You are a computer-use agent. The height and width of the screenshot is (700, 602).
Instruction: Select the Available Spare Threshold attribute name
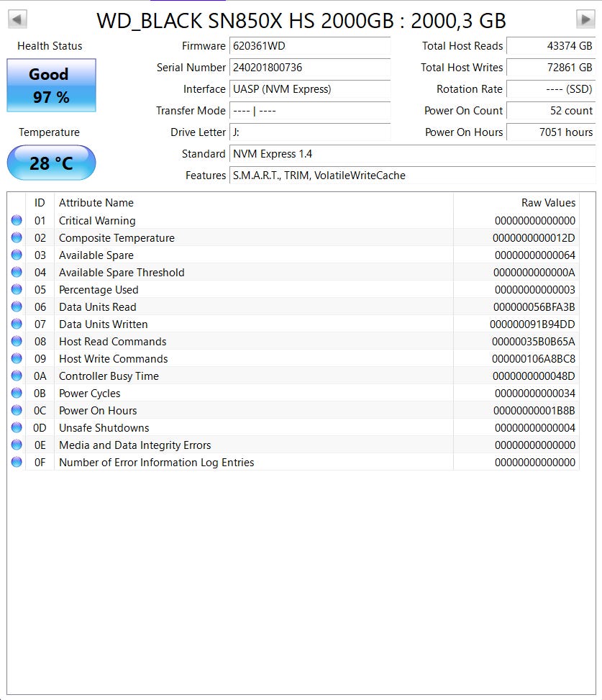122,273
